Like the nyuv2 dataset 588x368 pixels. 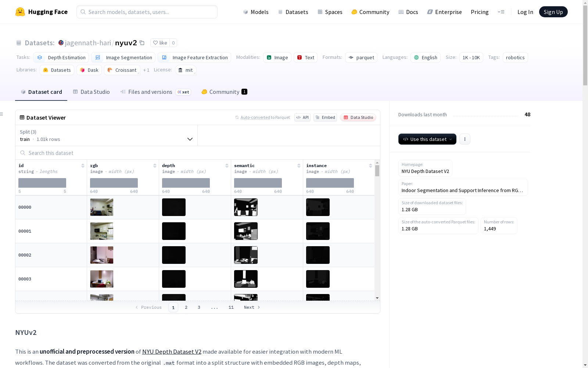tap(160, 43)
